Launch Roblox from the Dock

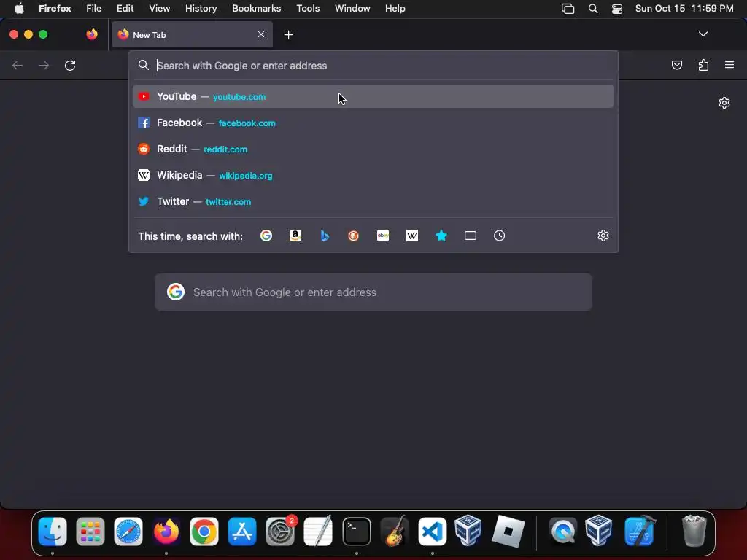pyautogui.click(x=508, y=532)
